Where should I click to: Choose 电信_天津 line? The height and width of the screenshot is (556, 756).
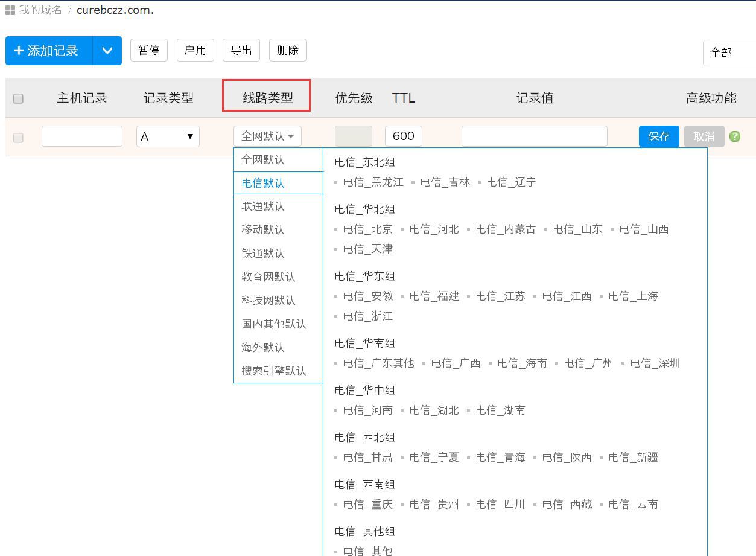point(368,249)
